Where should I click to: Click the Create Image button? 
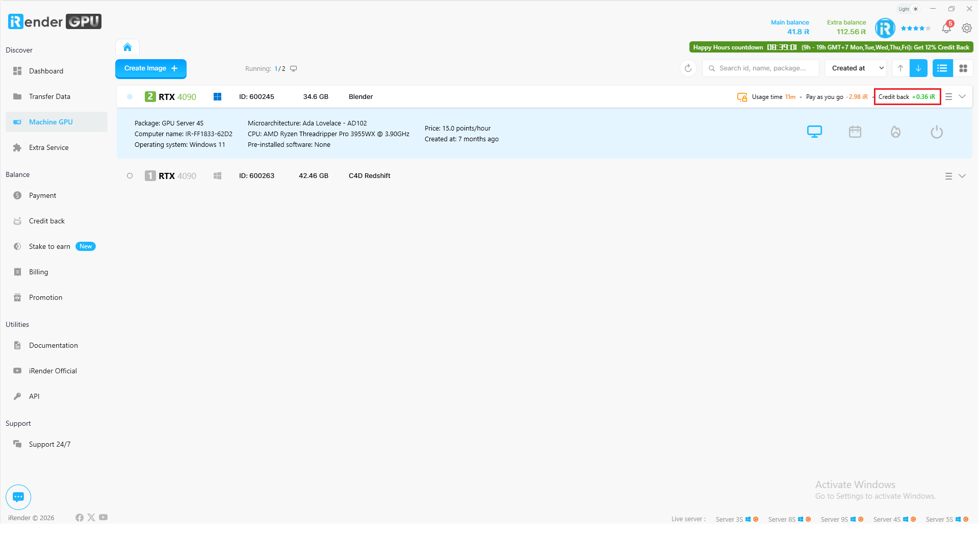(150, 68)
